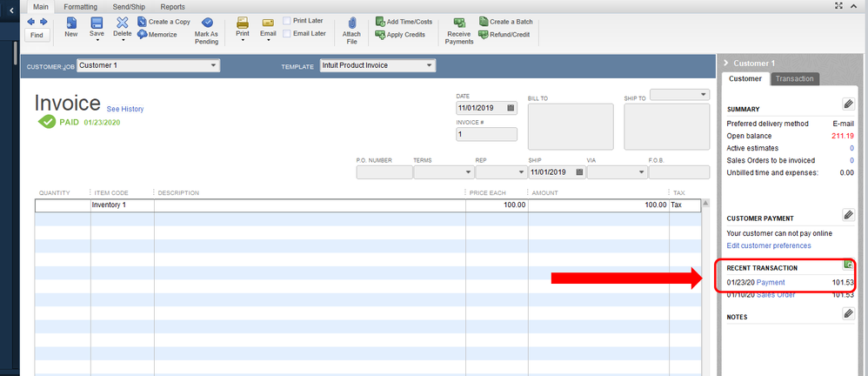Viewport: 868px width, 376px height.
Task: Open the Ship date calendar picker
Action: coord(579,172)
